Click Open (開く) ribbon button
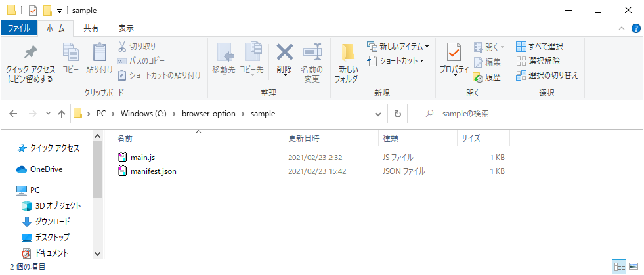The width and height of the screenshot is (644, 275). pos(489,47)
